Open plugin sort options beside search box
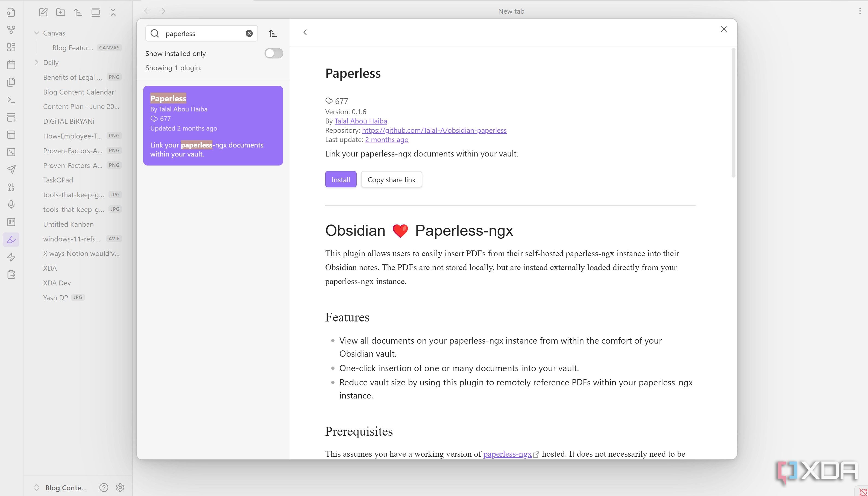The height and width of the screenshot is (496, 868). pos(272,33)
